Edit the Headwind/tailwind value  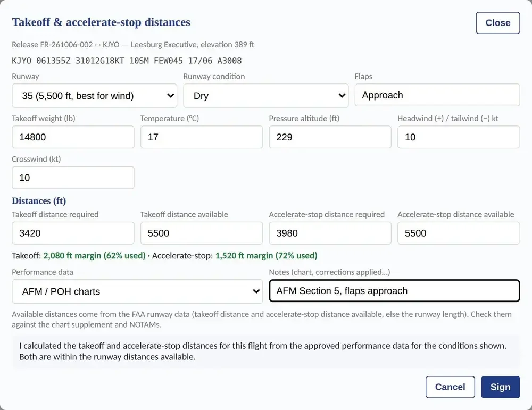(x=459, y=137)
